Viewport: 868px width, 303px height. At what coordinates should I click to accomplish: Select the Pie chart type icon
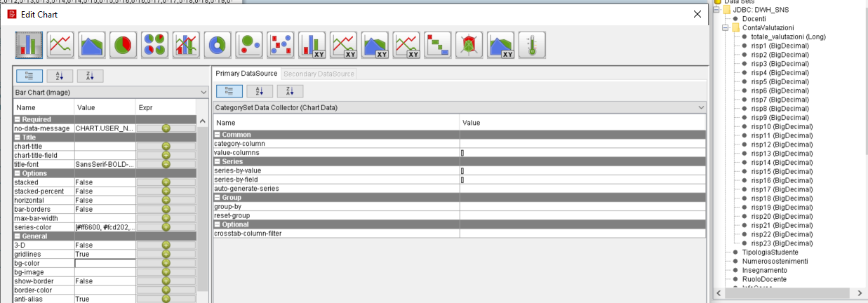pos(123,44)
